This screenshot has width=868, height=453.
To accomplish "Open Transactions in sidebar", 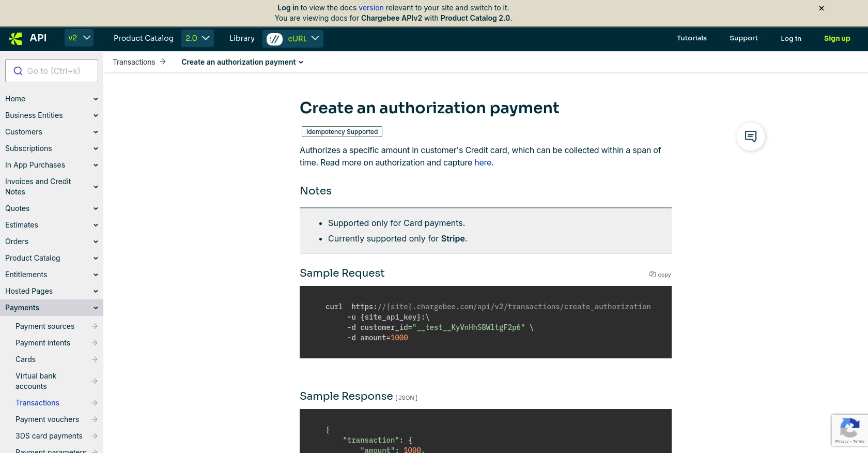I will 37,403.
